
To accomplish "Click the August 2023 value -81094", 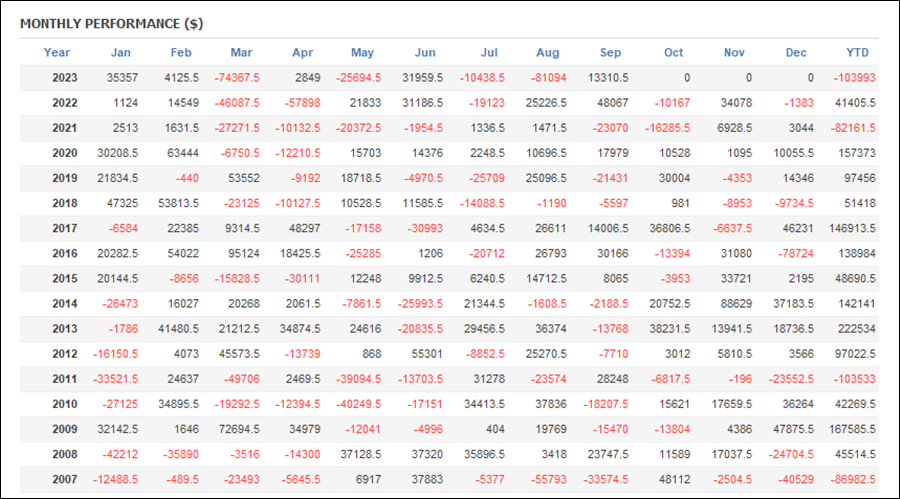I will point(548,78).
